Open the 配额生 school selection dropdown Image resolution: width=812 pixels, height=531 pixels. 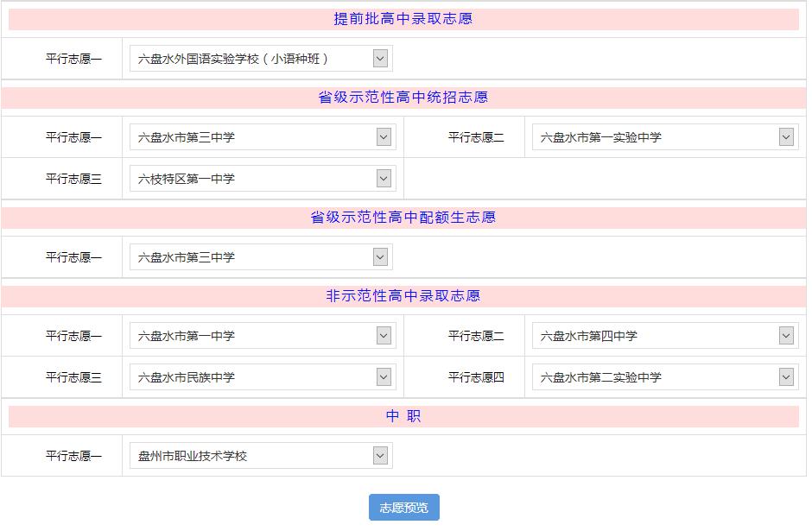tap(259, 256)
